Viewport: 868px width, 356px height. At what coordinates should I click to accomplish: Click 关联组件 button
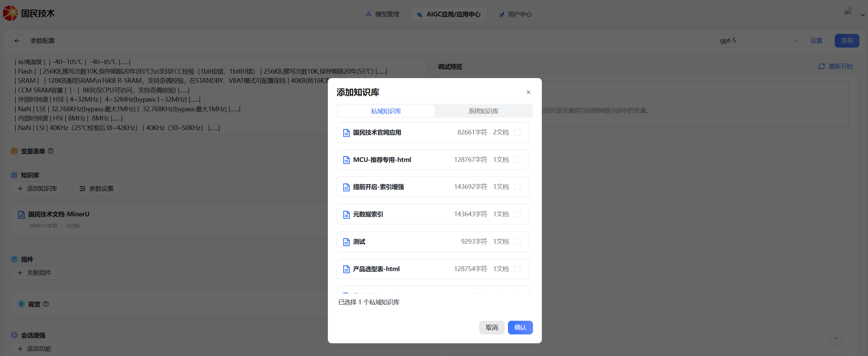[34, 273]
